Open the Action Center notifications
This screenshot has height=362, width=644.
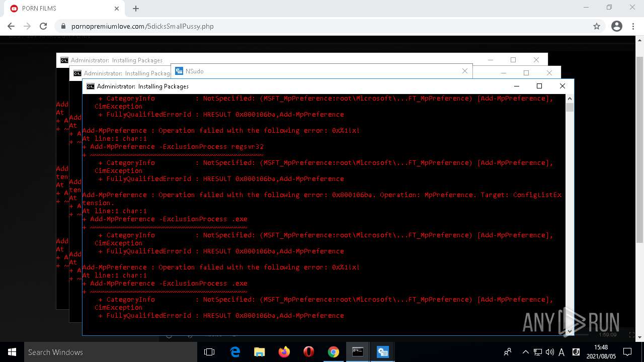coord(627,352)
